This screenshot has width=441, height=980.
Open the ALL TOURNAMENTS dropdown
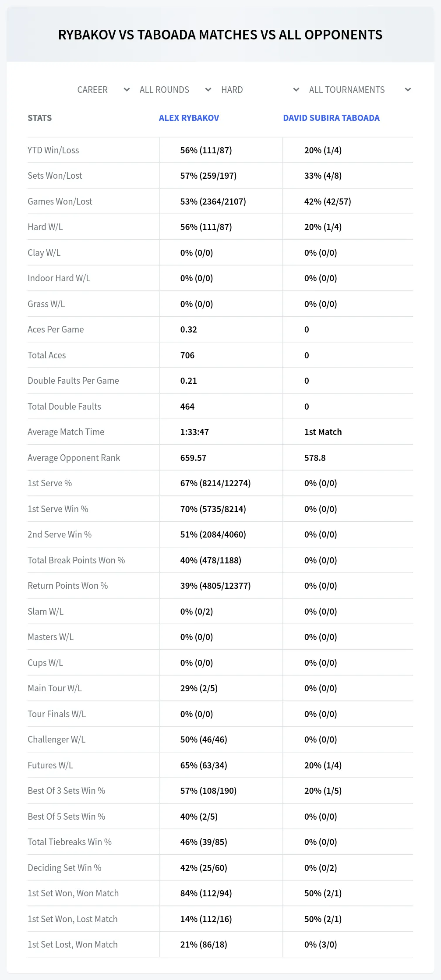pos(360,90)
